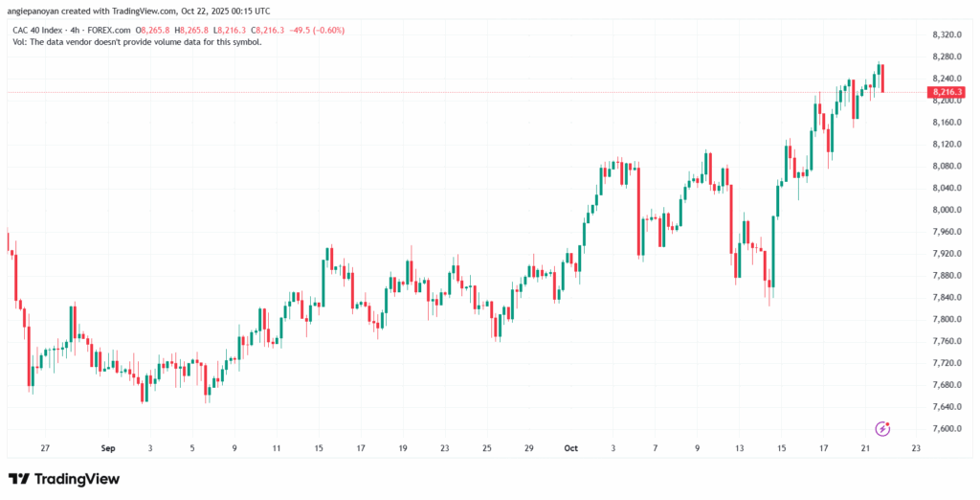The width and height of the screenshot is (980, 500).
Task: Click the last red candle at the chart's right
Action: [x=881, y=79]
